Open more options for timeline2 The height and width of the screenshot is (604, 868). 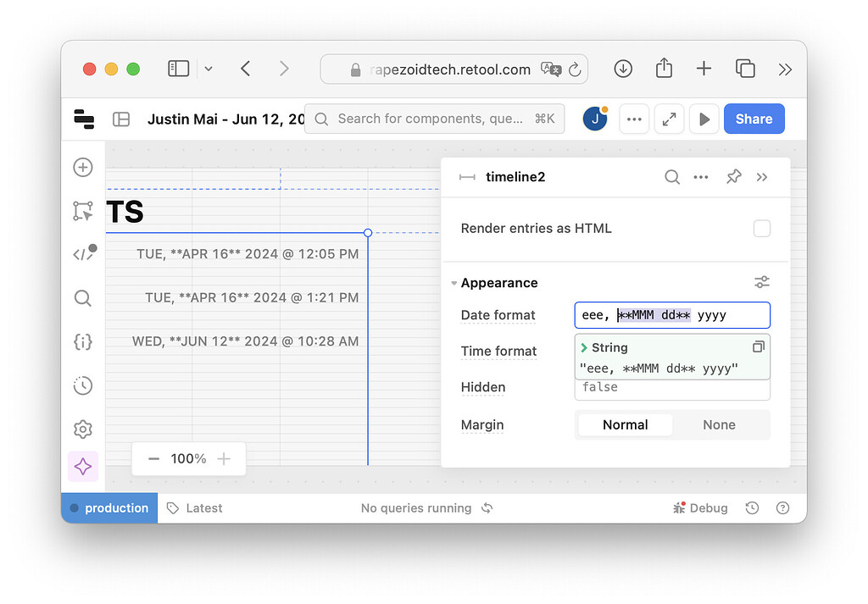(701, 177)
